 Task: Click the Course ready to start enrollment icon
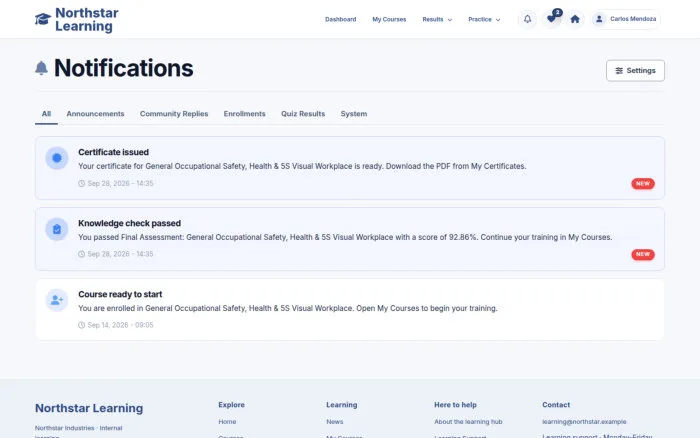[x=57, y=300]
